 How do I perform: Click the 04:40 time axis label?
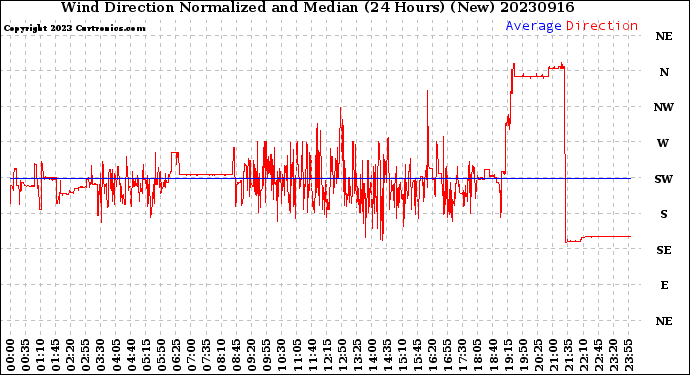pos(131,355)
